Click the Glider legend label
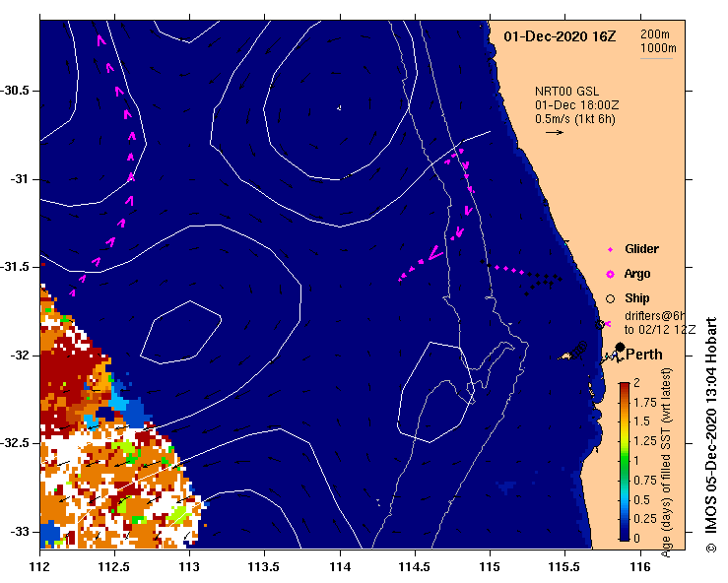728x583 pixels. point(641,249)
